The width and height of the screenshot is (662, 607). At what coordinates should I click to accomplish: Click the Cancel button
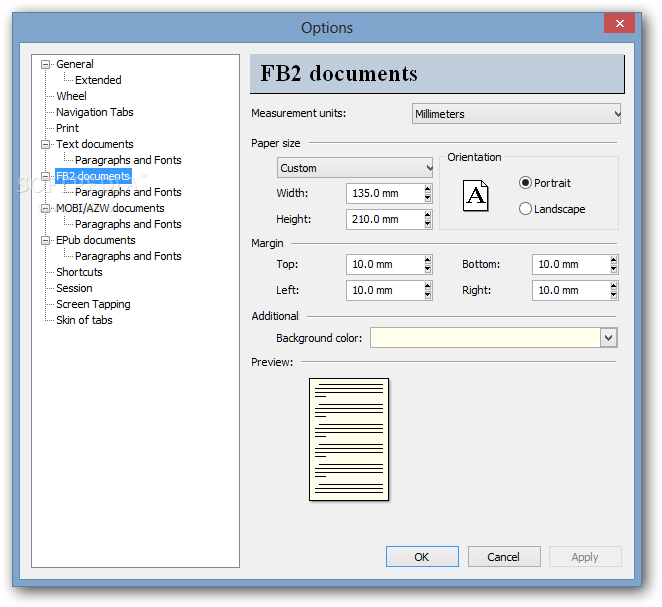(x=504, y=557)
